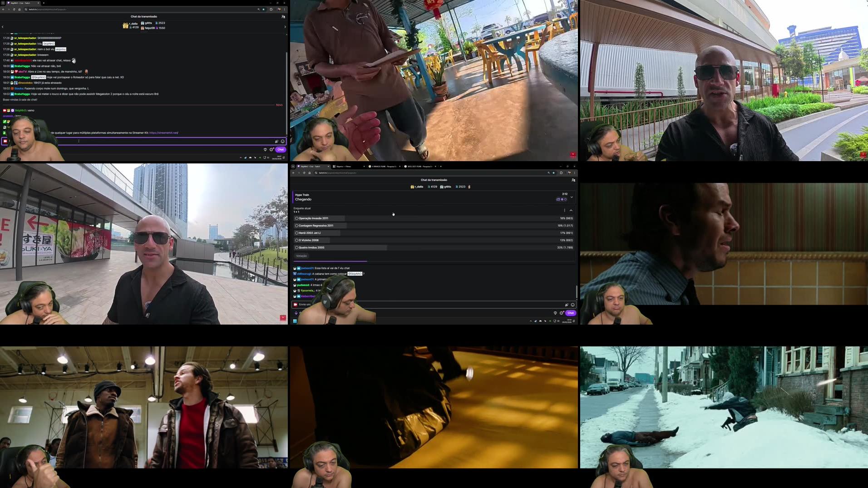The width and height of the screenshot is (868, 488).
Task: Collapse the Enquete atual poll using the up chevron
Action: 571,210
